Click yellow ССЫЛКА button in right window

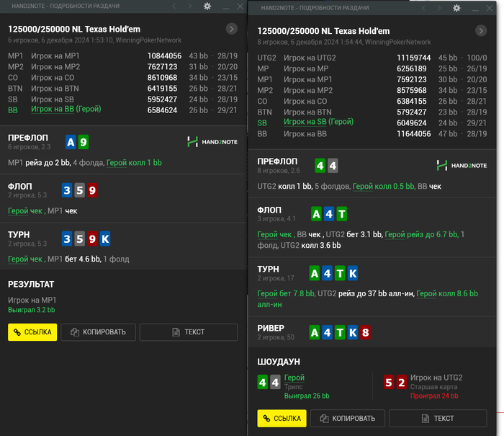(282, 418)
